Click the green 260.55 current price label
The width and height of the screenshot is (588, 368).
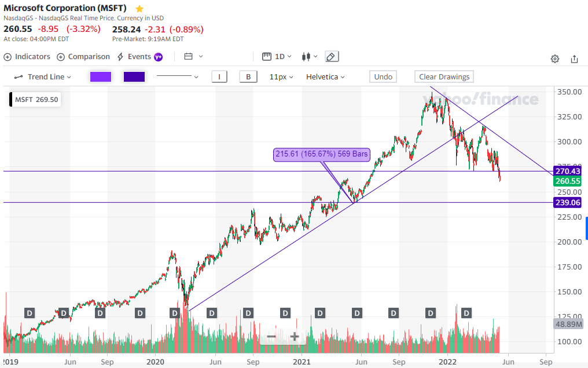point(568,181)
